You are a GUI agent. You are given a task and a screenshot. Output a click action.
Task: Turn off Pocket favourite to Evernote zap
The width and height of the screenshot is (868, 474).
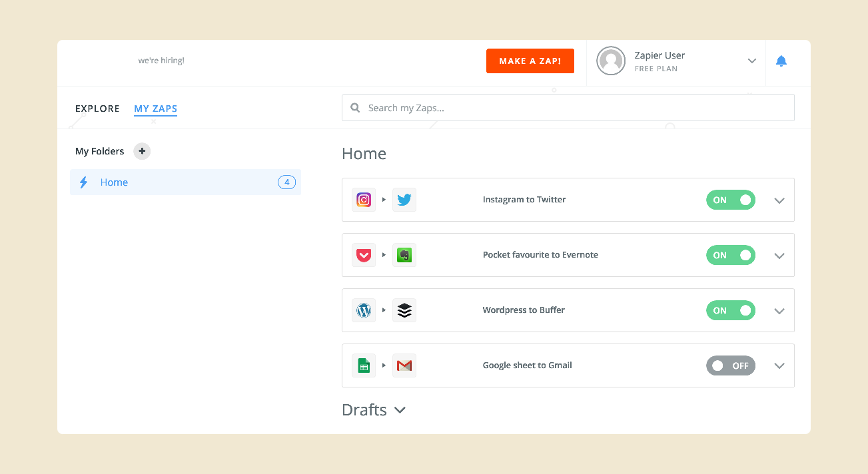tap(731, 255)
